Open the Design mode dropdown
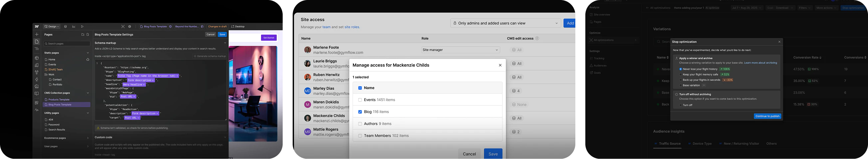This screenshot has width=868, height=159. click(52, 27)
